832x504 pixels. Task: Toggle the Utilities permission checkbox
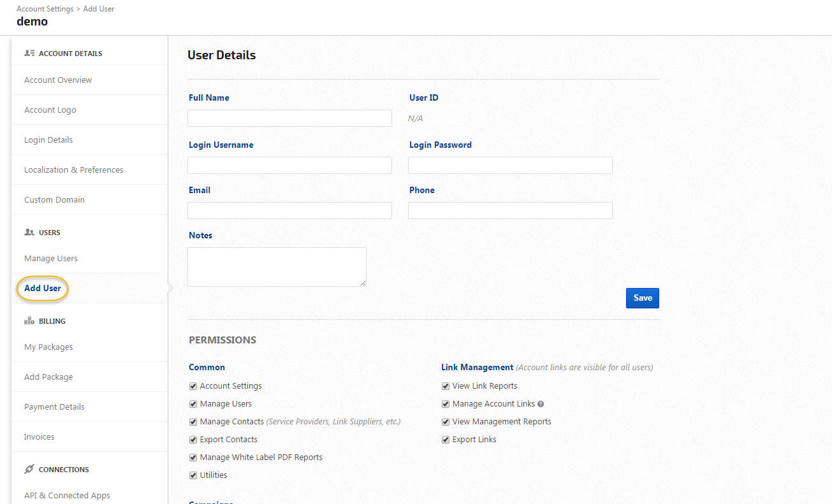193,475
